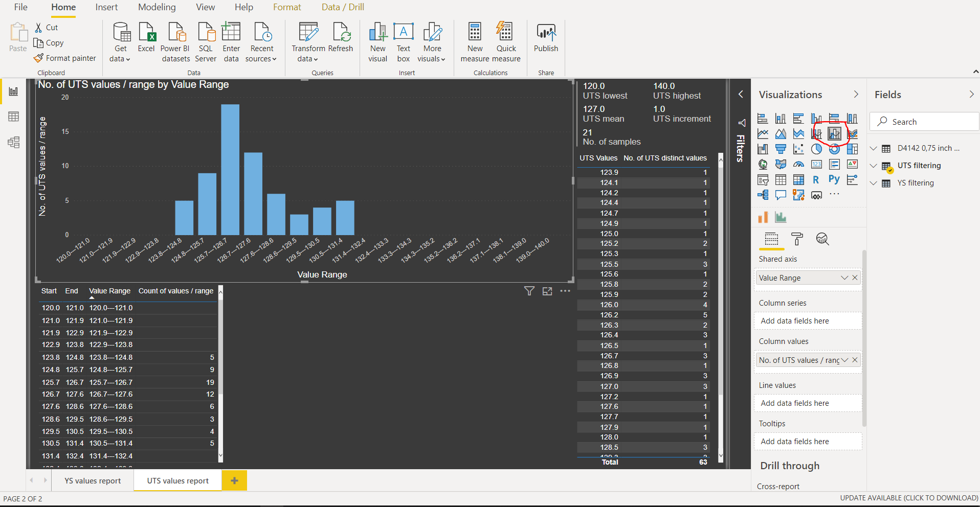Select the pie chart visual
This screenshot has height=507, width=980.
click(x=816, y=149)
